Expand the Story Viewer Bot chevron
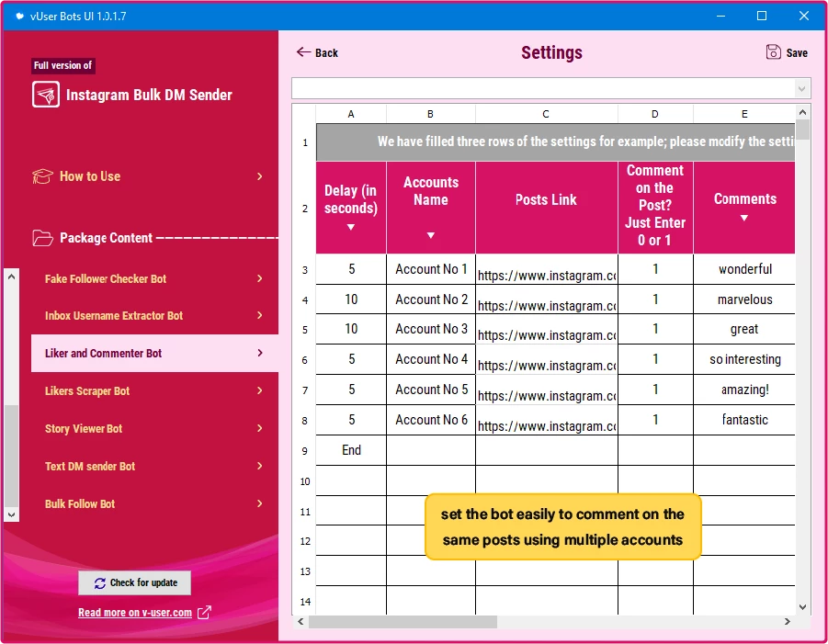Image resolution: width=828 pixels, height=644 pixels. [260, 428]
